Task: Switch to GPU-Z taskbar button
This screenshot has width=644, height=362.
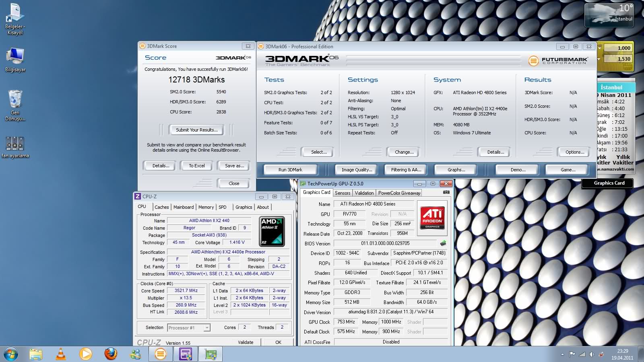Action: tap(210, 354)
